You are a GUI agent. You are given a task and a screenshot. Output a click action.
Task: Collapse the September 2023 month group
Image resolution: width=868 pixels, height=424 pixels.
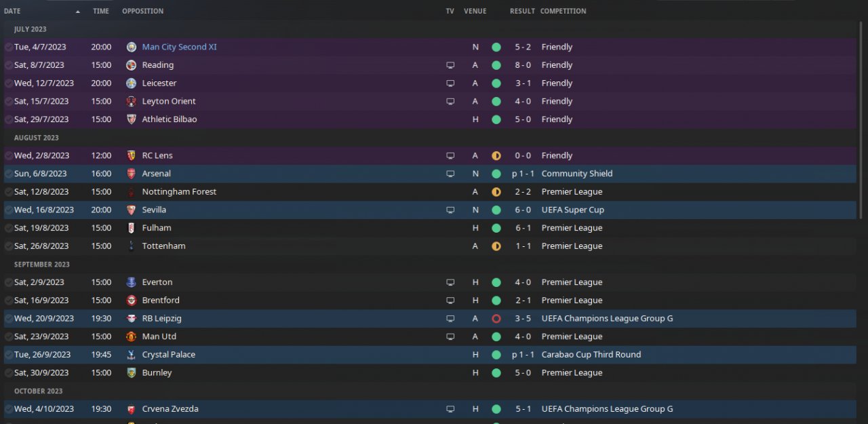pyautogui.click(x=42, y=264)
